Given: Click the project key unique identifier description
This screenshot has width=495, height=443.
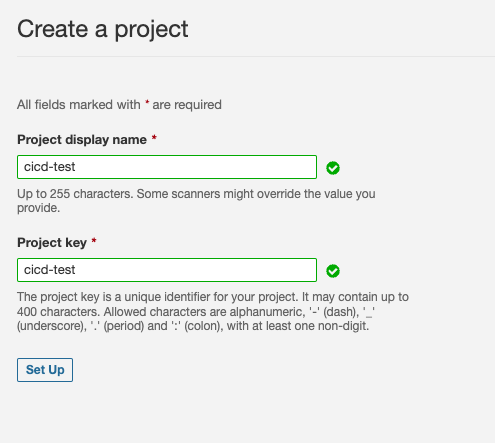Looking at the screenshot, I should point(213,311).
